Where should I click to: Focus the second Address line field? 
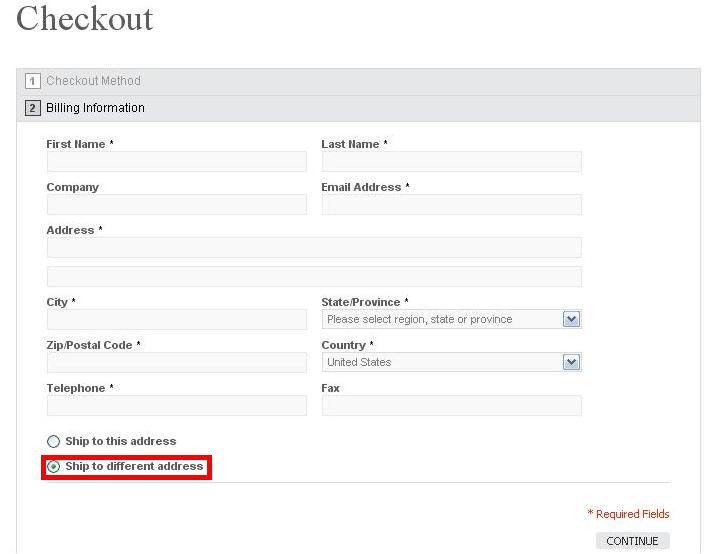click(x=314, y=277)
